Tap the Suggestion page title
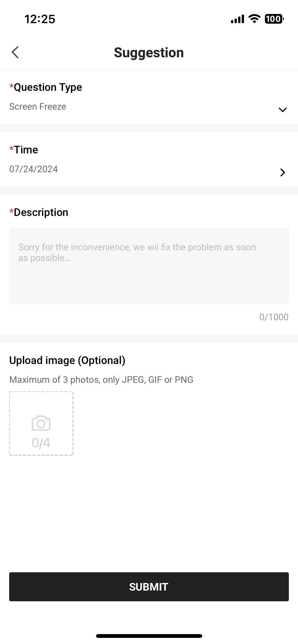 point(149,53)
